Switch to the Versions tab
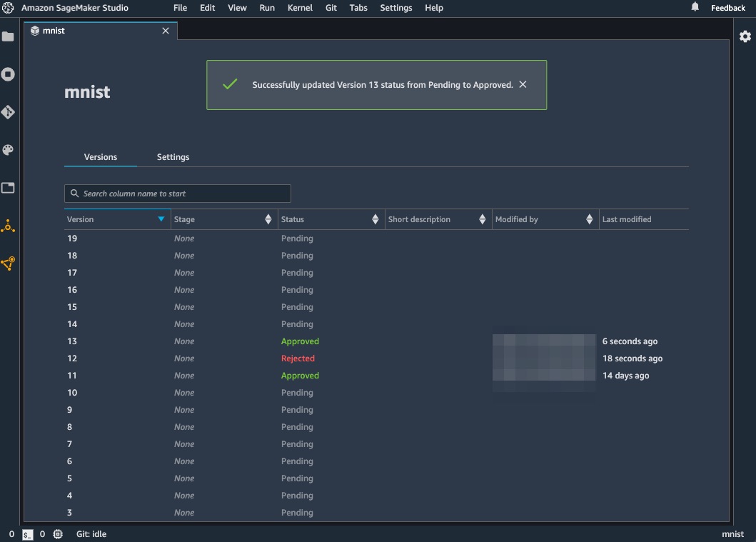 (x=100, y=156)
